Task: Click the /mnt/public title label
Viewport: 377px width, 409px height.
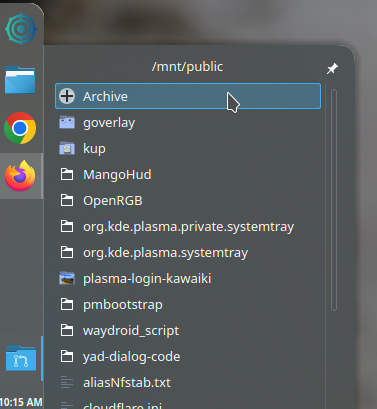Action: [x=187, y=67]
